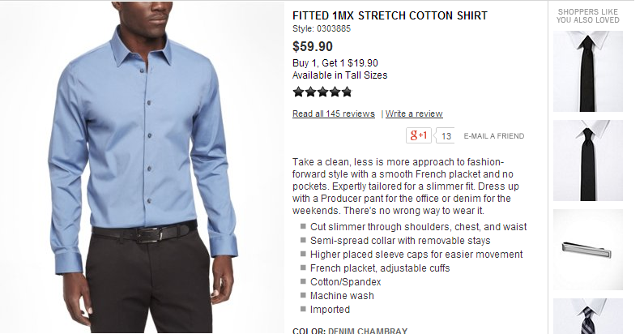Click Available in Tall Sizes text
Screen dimensions: 644x334
[x=339, y=75]
